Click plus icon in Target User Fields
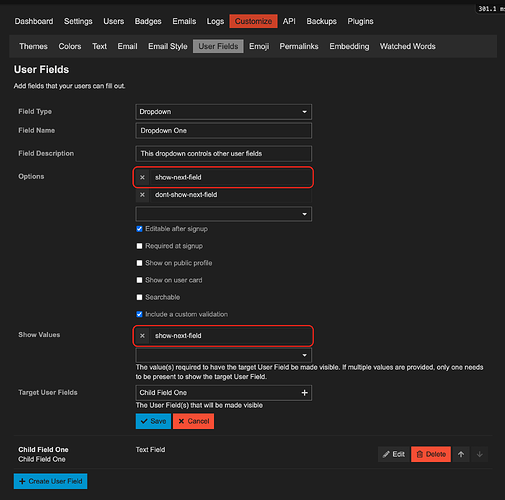This screenshot has width=505, height=500. (304, 393)
